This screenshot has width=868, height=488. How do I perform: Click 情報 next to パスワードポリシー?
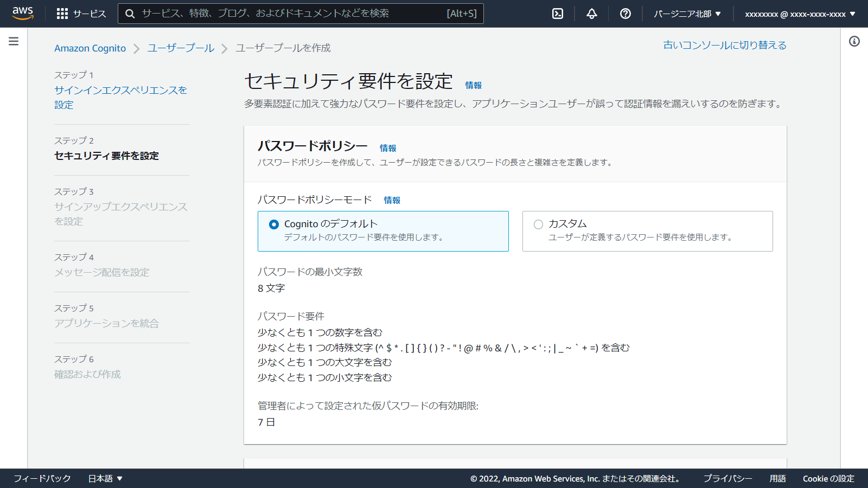pyautogui.click(x=388, y=147)
